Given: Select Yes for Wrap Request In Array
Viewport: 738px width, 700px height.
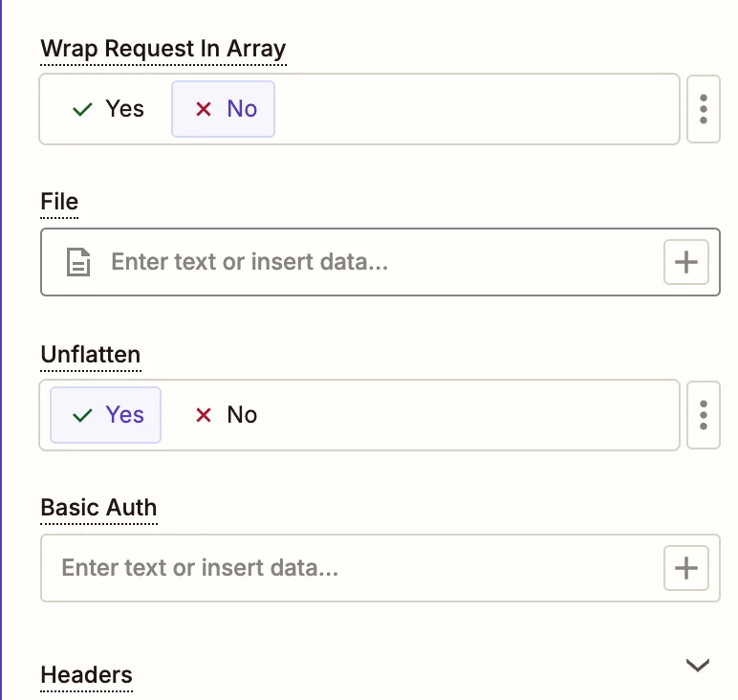Looking at the screenshot, I should [x=108, y=109].
